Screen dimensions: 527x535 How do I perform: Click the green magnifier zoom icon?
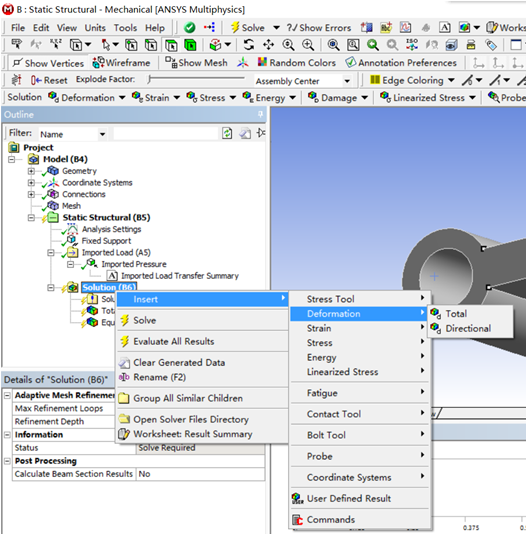(373, 45)
